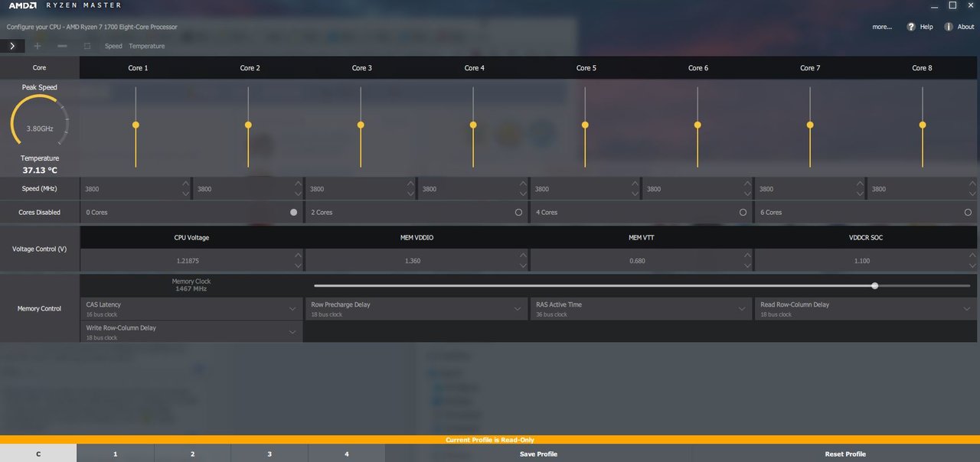
Task: Open the Write Row-Column Delay dropdown
Action: [191, 332]
